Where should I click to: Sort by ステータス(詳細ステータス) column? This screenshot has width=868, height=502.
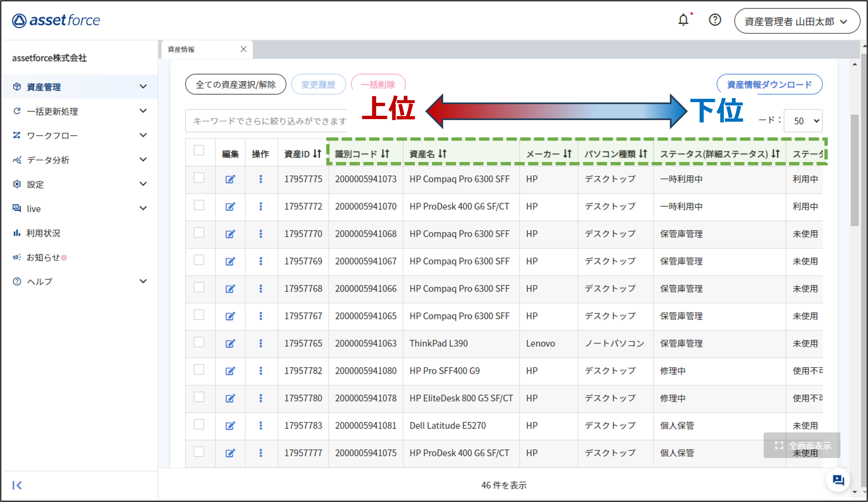pyautogui.click(x=775, y=154)
